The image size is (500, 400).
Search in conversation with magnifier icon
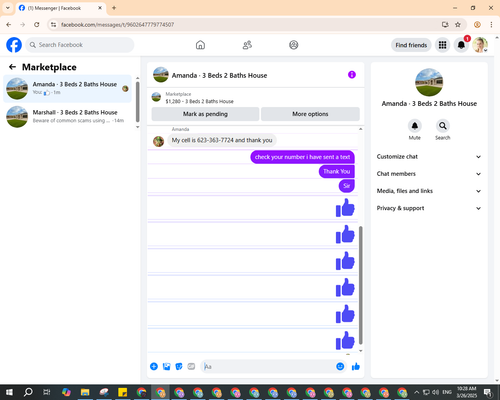click(443, 126)
